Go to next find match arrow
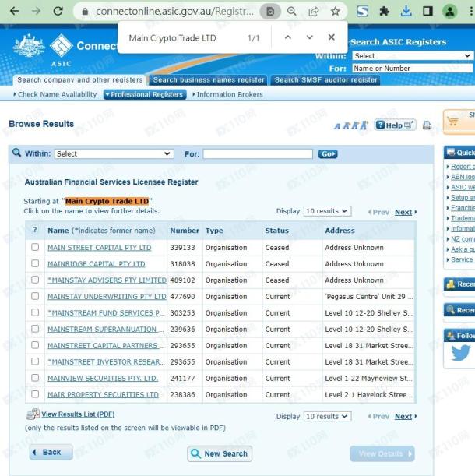This screenshot has height=476, width=475. [310, 37]
